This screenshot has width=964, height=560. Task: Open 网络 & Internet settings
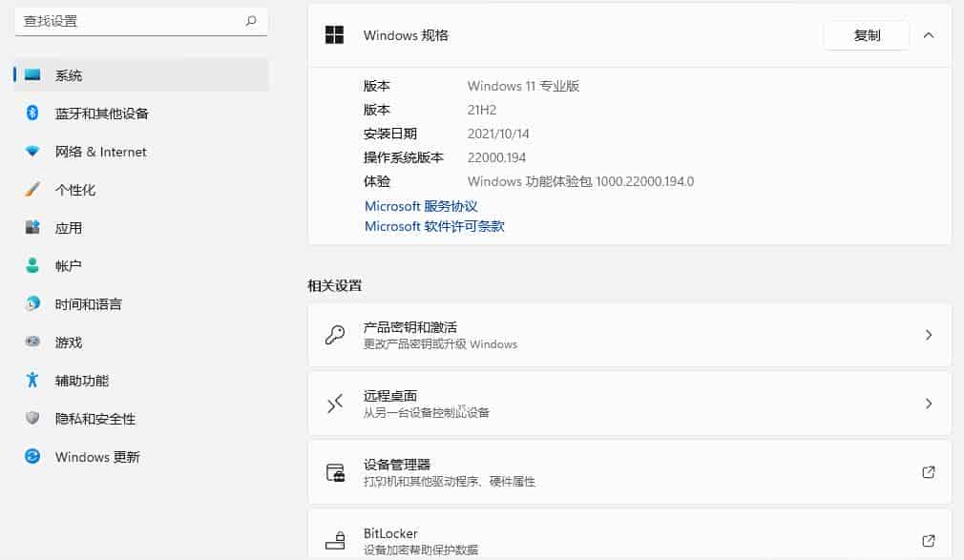click(x=141, y=152)
